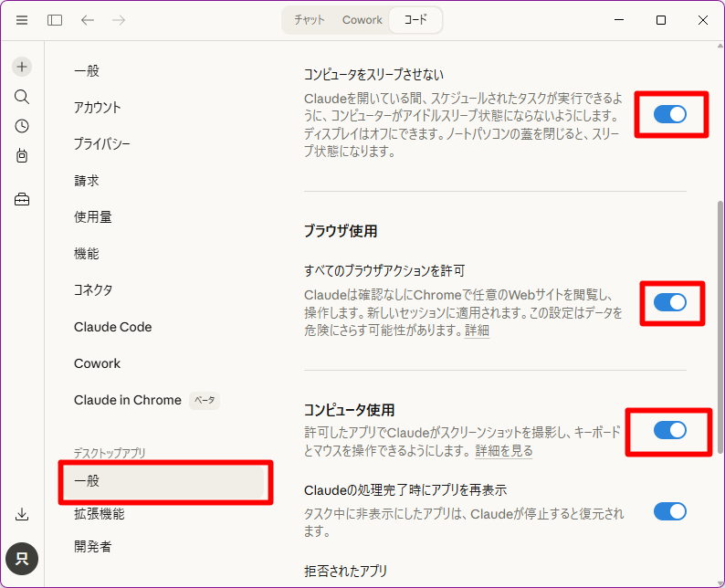Open 機能 settings
Image resolution: width=725 pixels, height=588 pixels.
click(87, 253)
